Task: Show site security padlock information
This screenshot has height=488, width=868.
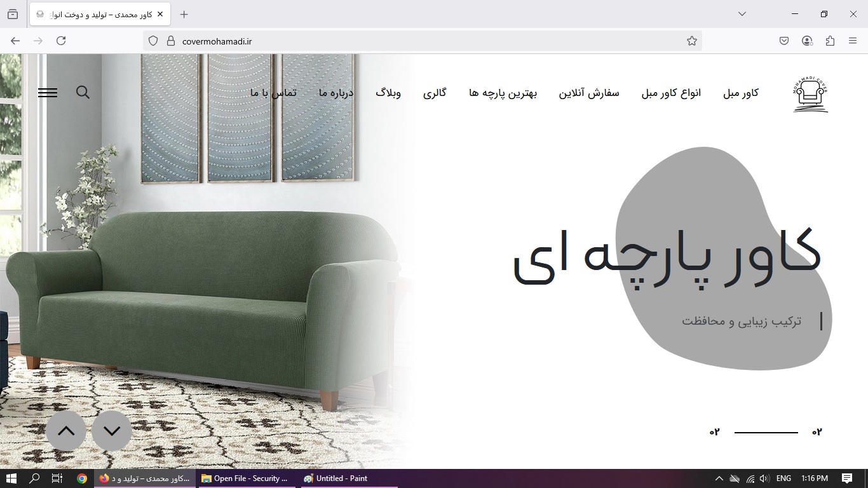Action: tap(170, 41)
